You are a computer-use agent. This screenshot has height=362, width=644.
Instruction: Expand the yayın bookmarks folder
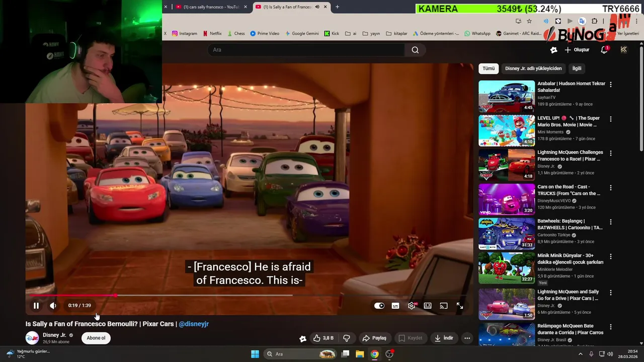click(371, 34)
